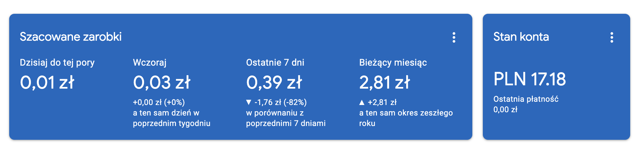644x147 pixels.
Task: Select the Dzisiaj do tej pory label
Action: pos(57,63)
